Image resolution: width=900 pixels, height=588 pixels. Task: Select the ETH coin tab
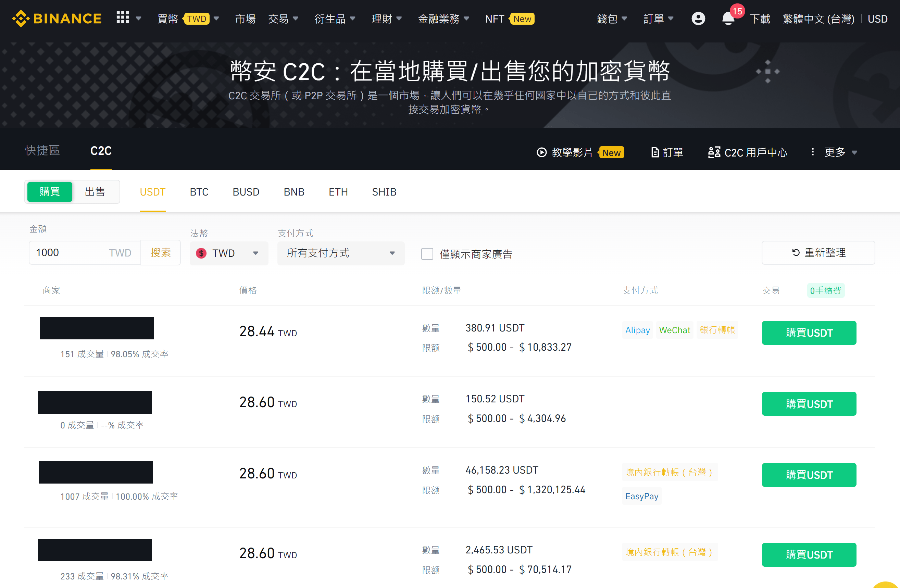coord(338,192)
